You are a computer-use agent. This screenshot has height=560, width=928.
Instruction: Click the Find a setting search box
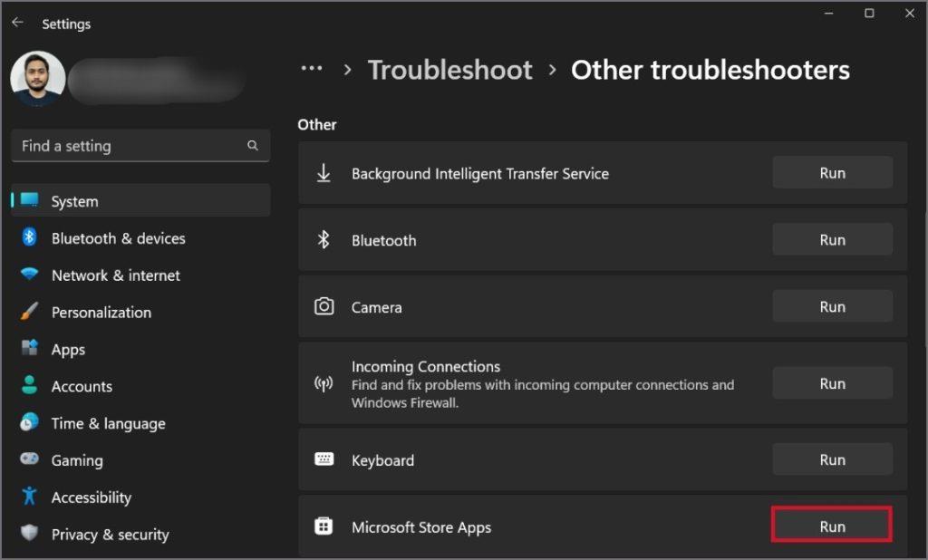pyautogui.click(x=140, y=146)
